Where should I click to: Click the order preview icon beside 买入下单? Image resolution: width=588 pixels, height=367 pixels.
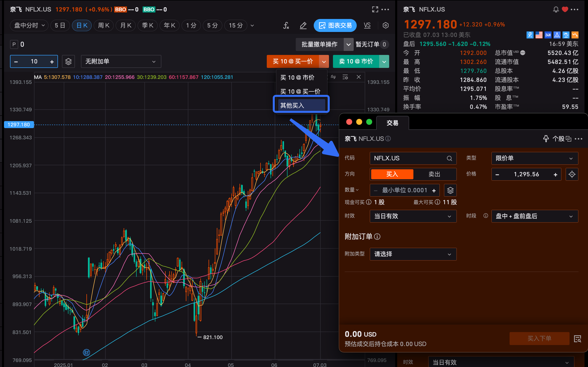[577, 339]
